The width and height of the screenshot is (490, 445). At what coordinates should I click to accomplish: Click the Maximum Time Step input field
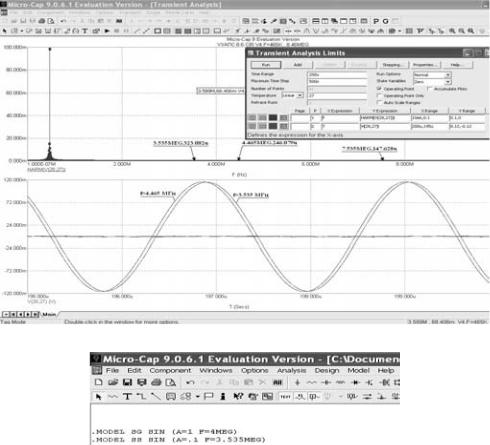click(x=337, y=81)
